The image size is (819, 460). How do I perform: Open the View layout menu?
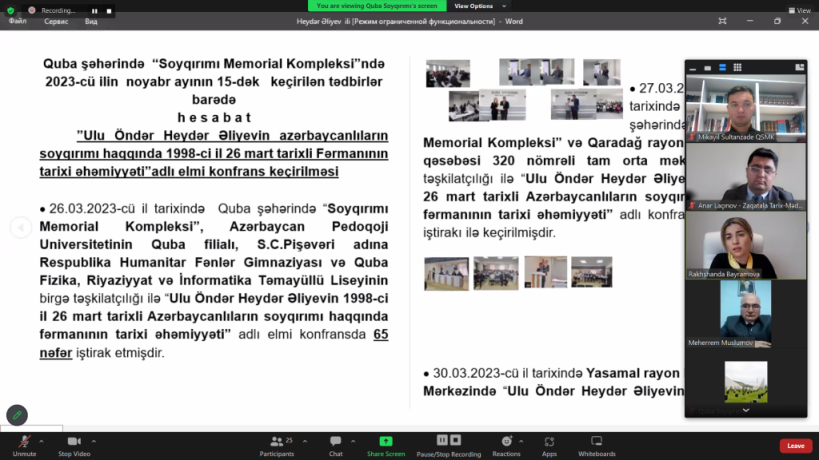pos(800,10)
